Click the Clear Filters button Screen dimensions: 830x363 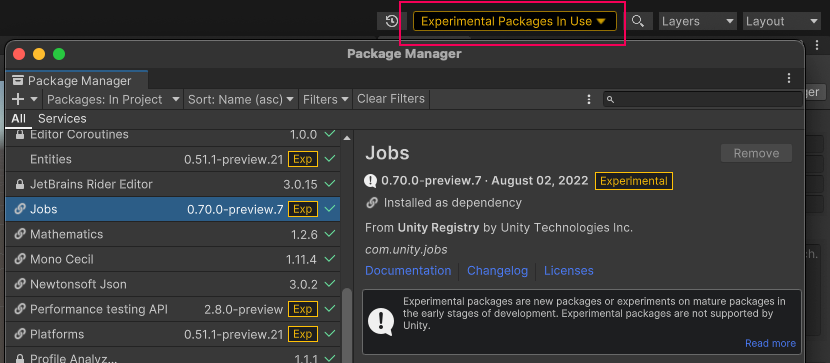pos(391,99)
